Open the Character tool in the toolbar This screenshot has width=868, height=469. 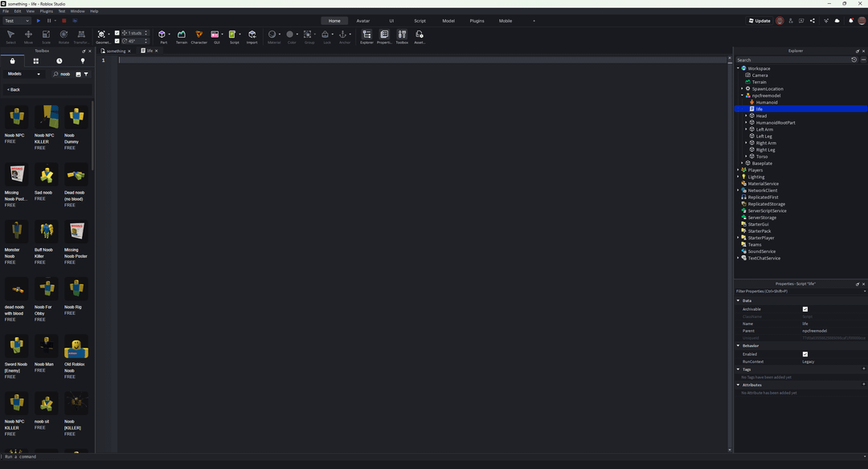click(x=199, y=35)
